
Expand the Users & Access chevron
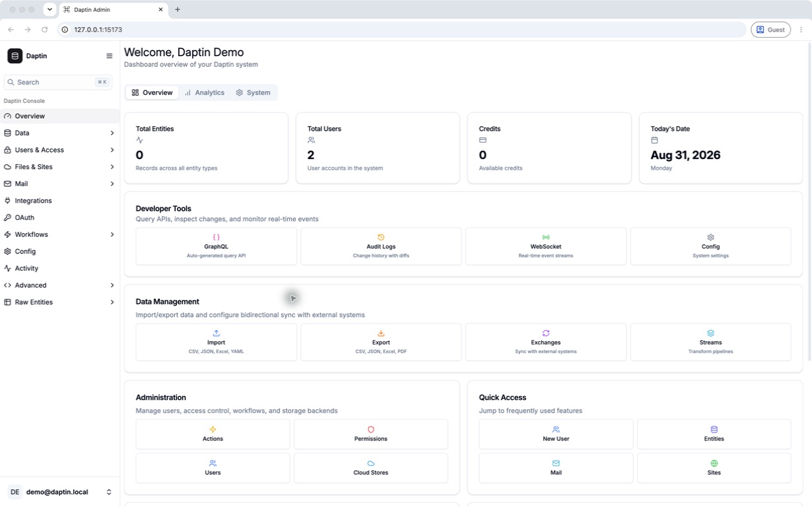112,150
